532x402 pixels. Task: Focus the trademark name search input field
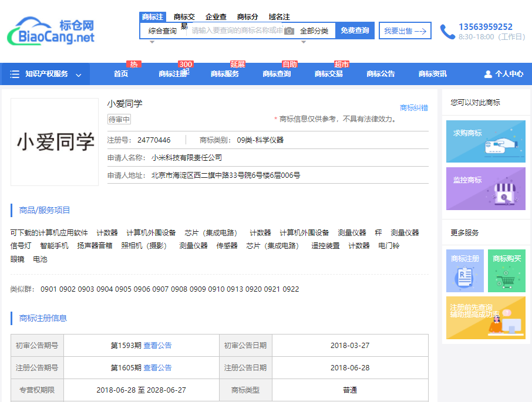[237, 31]
